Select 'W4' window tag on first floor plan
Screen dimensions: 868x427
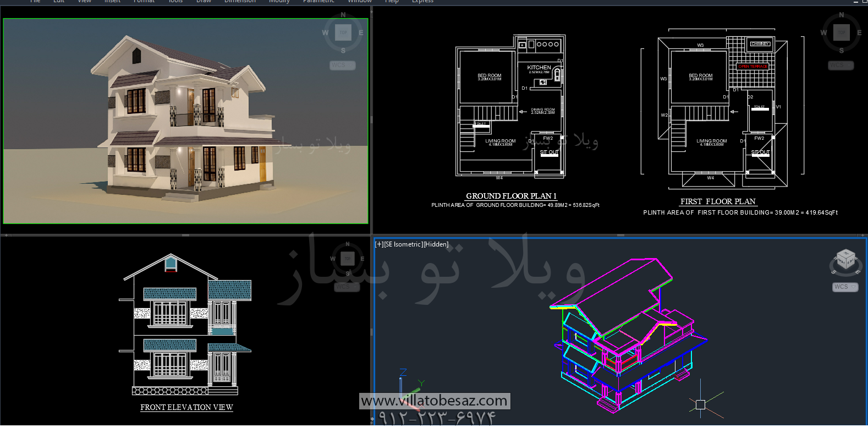pyautogui.click(x=711, y=178)
